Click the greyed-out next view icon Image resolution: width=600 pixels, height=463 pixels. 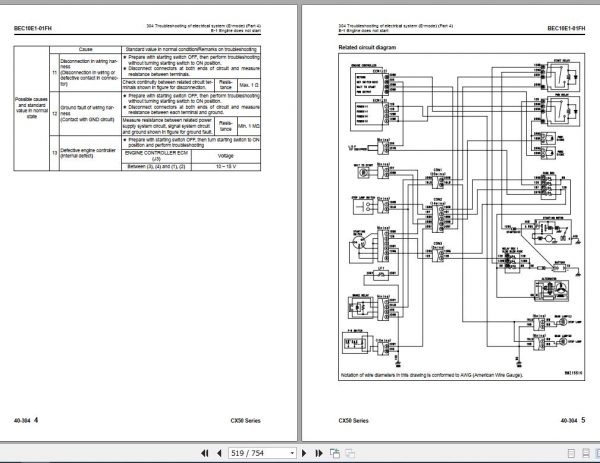[350, 453]
